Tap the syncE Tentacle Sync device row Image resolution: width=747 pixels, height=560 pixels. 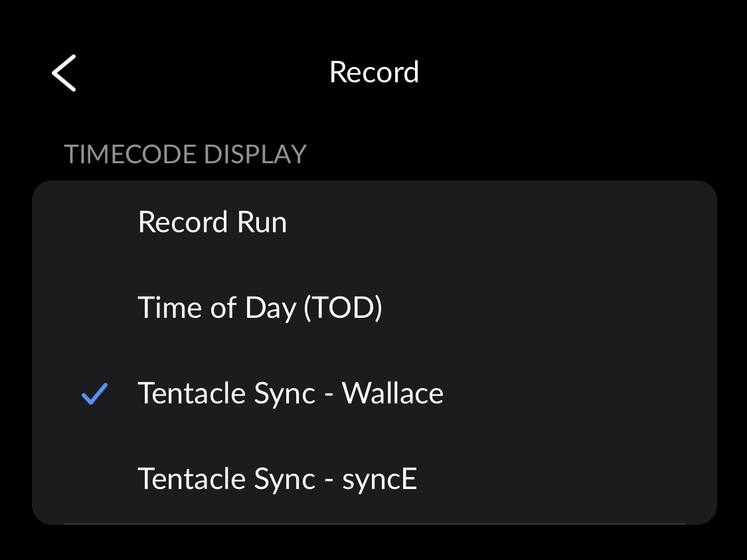pos(374,479)
